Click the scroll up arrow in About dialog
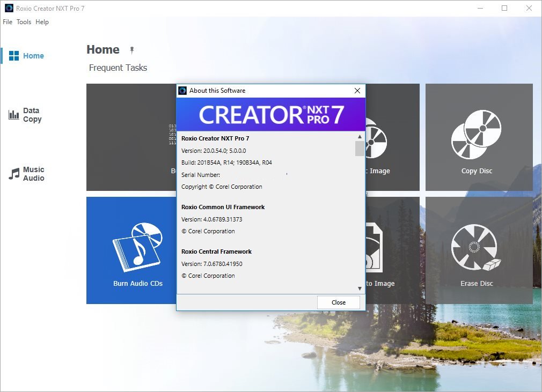 (360, 136)
